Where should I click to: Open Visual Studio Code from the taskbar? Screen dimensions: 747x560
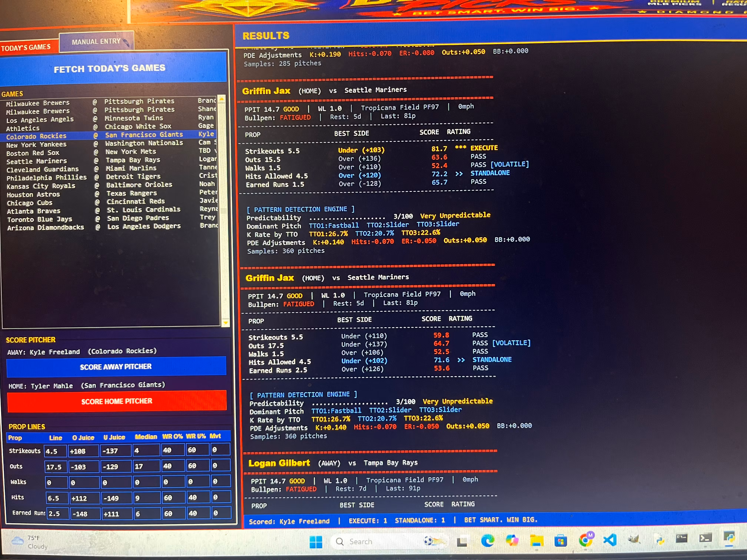[610, 540]
